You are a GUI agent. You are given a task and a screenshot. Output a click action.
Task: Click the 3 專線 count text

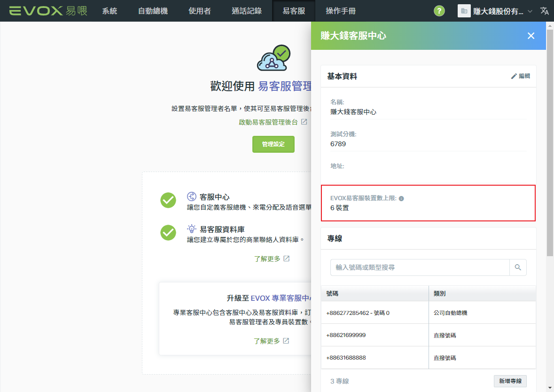[x=340, y=381]
